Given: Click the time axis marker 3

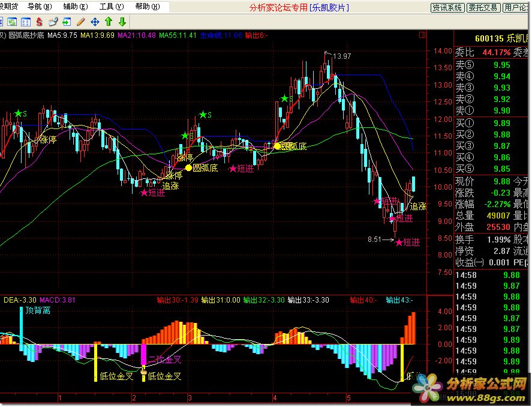Looking at the screenshot, I should pyautogui.click(x=190, y=398).
